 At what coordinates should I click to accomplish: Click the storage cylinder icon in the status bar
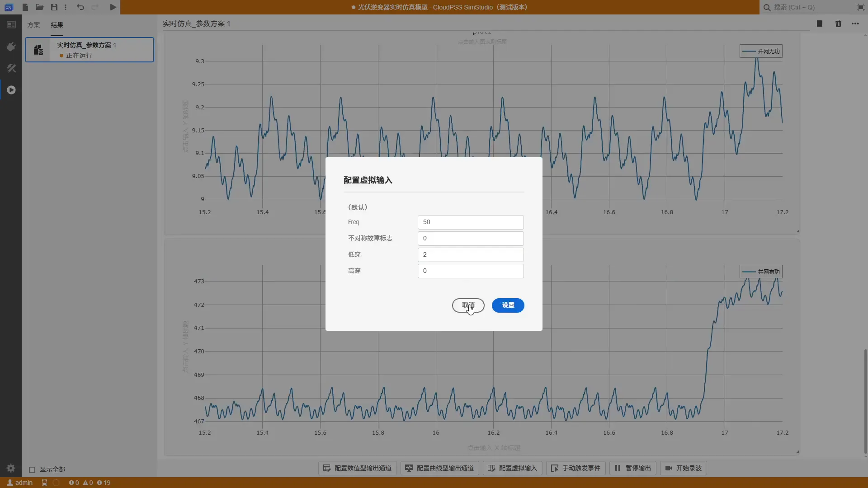(x=44, y=483)
